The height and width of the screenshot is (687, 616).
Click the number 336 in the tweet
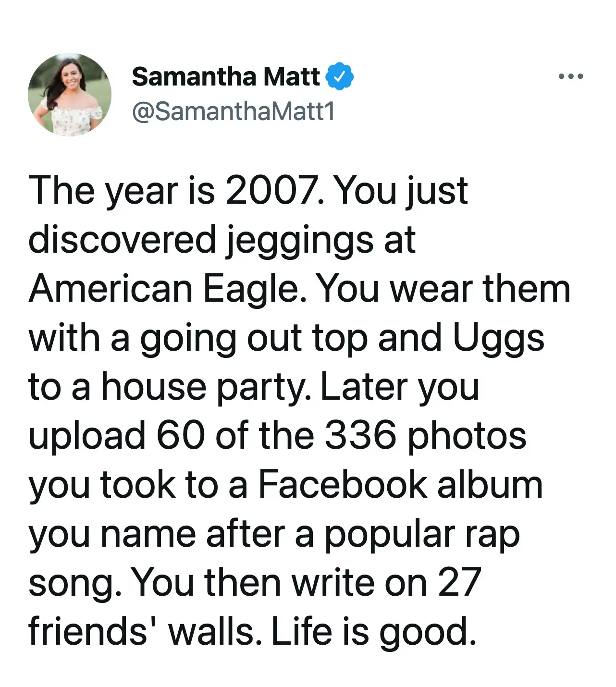pos(361,436)
